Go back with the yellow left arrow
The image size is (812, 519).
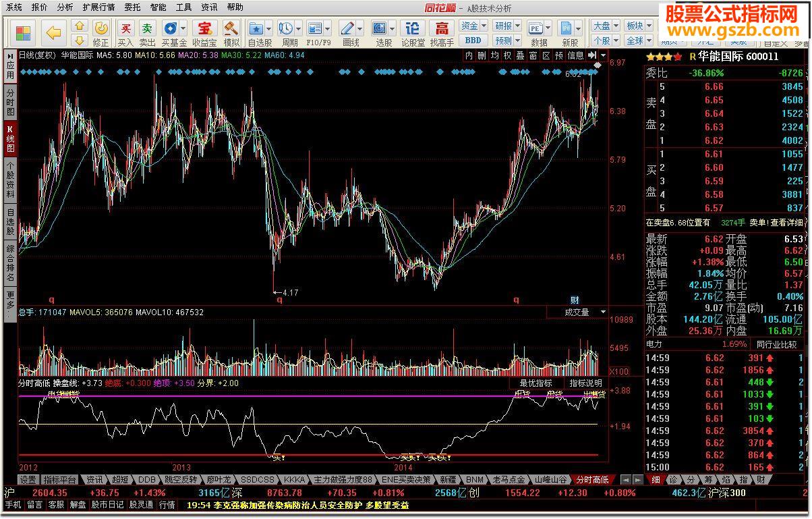click(53, 33)
